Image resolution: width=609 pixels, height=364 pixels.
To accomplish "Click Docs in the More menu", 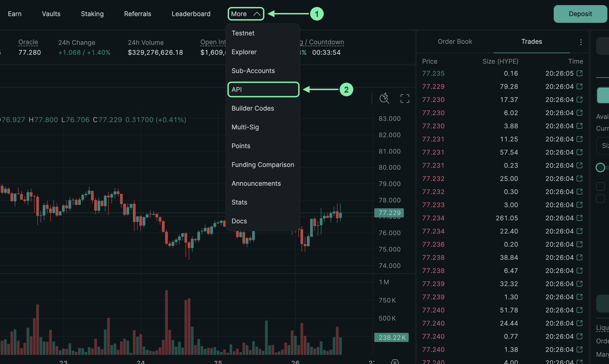I will [239, 221].
